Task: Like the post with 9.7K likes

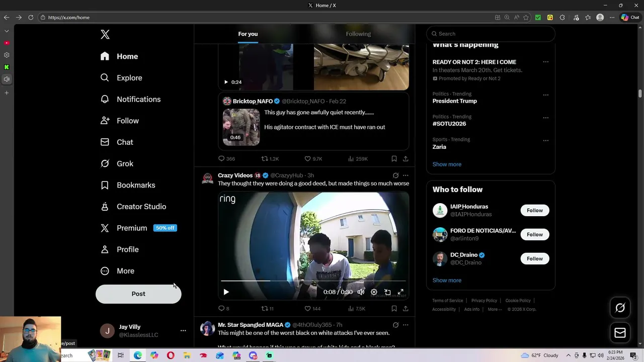Action: click(x=313, y=159)
